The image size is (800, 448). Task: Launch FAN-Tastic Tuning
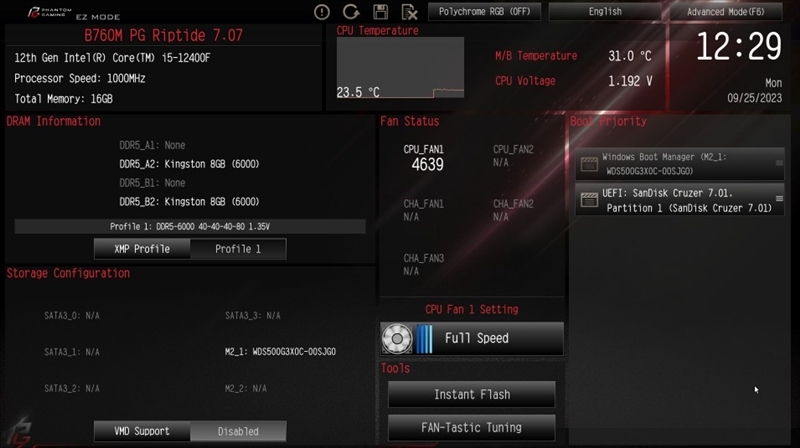click(x=471, y=428)
